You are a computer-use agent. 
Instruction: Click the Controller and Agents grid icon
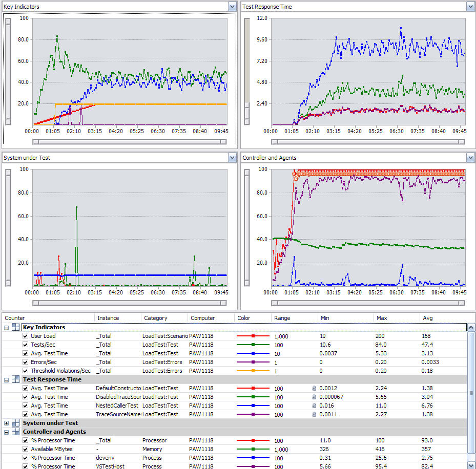[x=16, y=432]
